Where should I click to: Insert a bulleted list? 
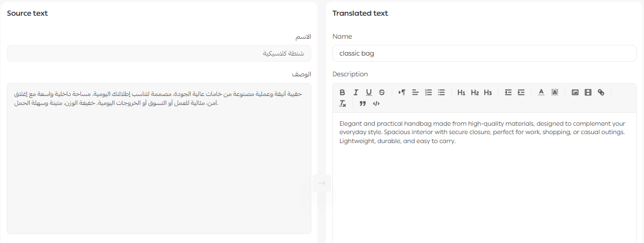click(x=442, y=93)
